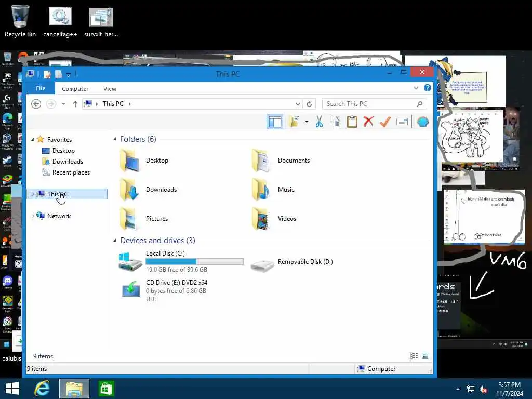Click the red X Delete icon
Screen dimensions: 532x399
(x=368, y=122)
